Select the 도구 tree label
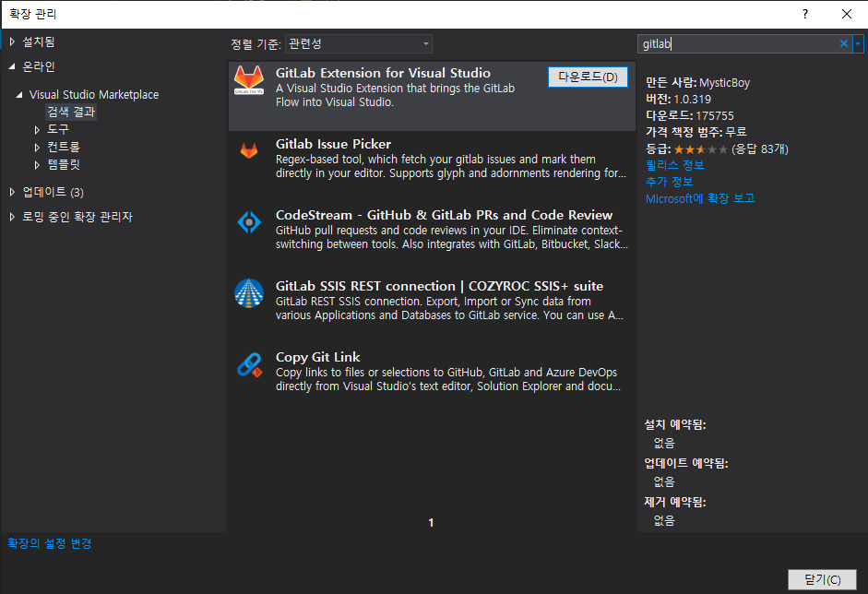This screenshot has height=594, width=868. tap(57, 129)
